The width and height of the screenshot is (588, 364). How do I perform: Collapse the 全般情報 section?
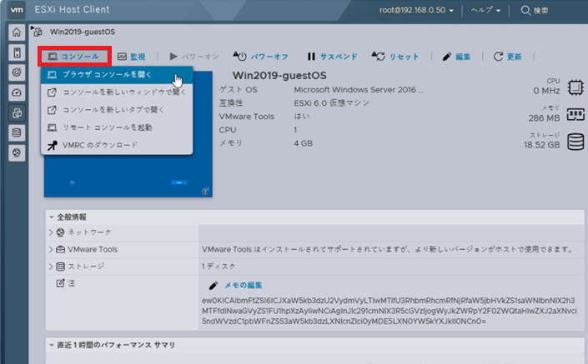52,217
